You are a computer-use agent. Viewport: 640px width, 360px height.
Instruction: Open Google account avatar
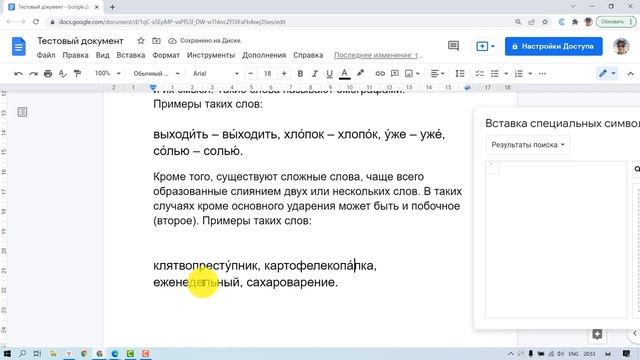coord(621,46)
